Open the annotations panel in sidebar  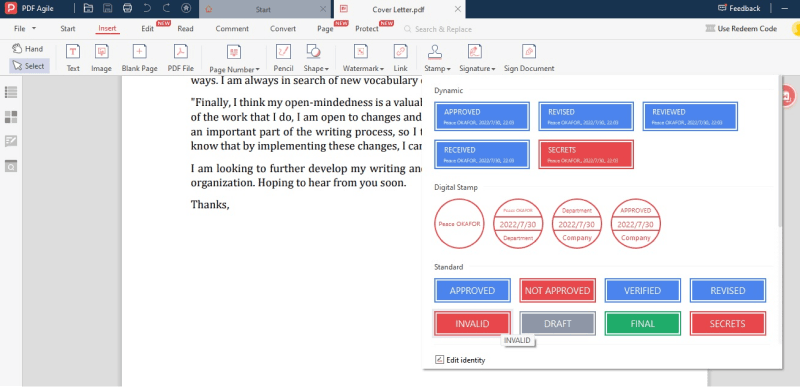point(11,141)
